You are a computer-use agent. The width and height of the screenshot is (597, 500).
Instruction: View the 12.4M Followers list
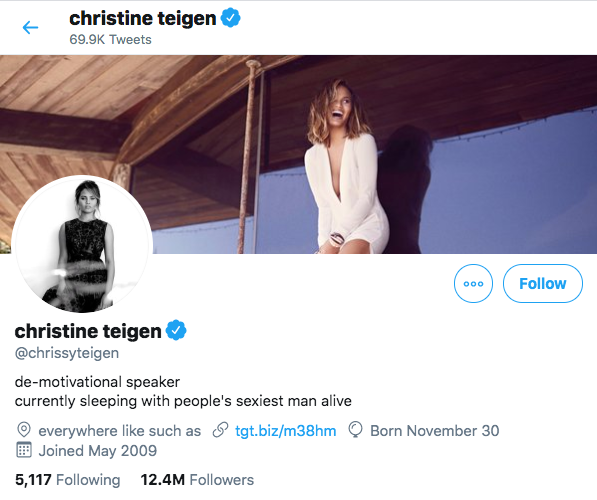197,479
